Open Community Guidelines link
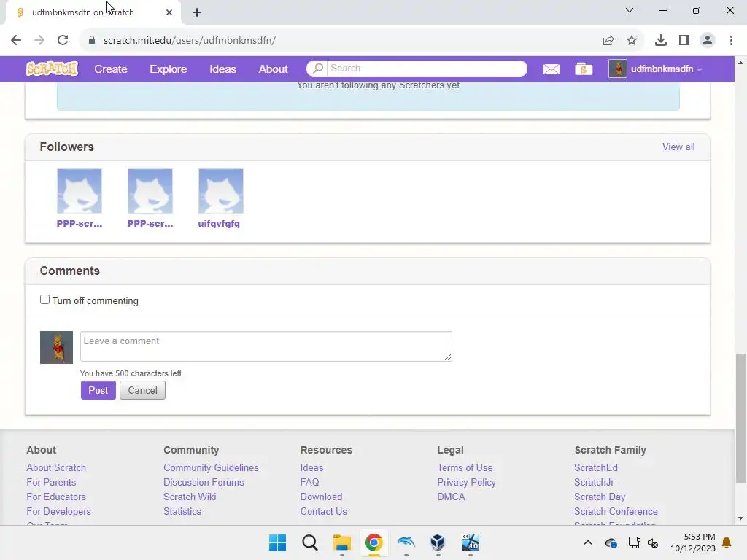Viewport: 747px width, 560px height. [x=211, y=467]
